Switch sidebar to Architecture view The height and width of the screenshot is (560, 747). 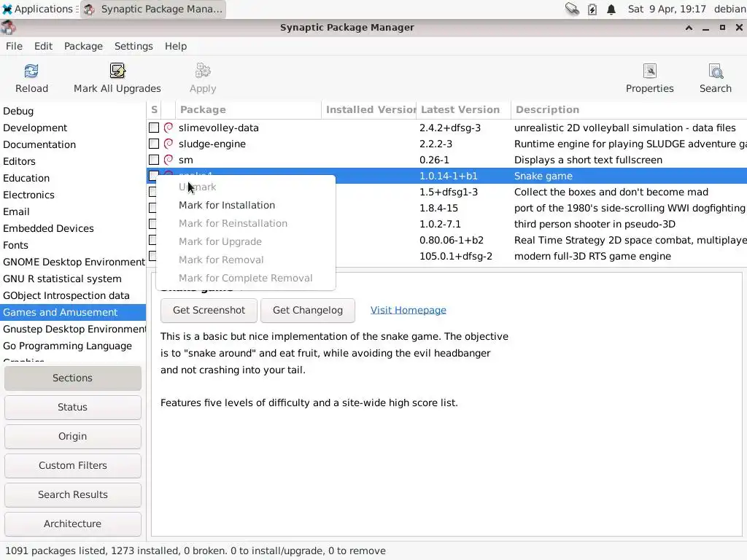(x=73, y=524)
